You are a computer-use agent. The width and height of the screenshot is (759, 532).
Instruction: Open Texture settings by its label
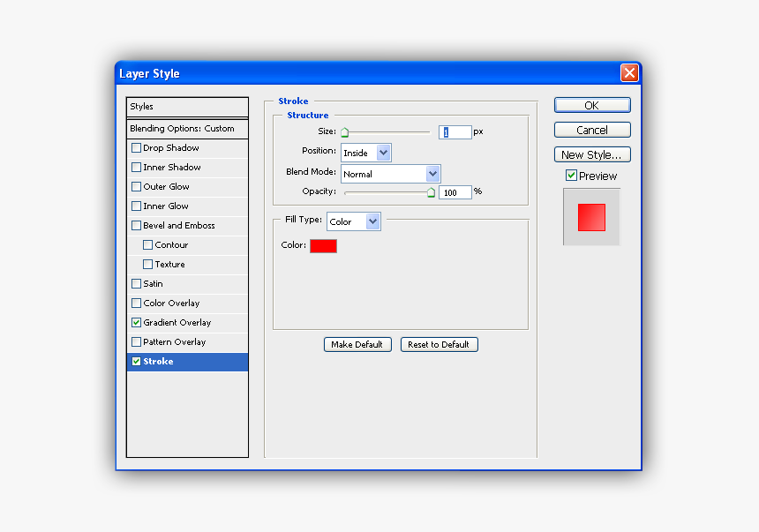tap(170, 265)
